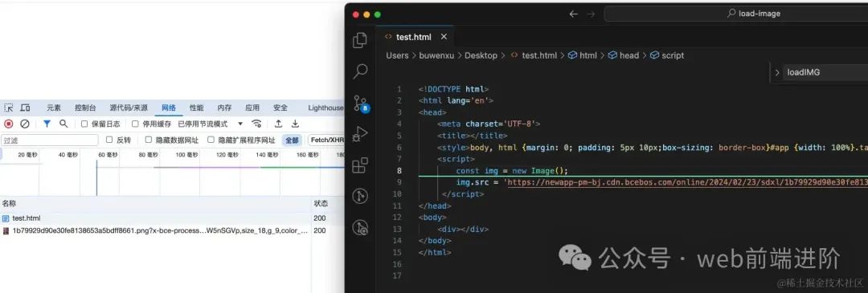
Task: Click the inspect element picker icon in DevTools
Action: coord(9,108)
